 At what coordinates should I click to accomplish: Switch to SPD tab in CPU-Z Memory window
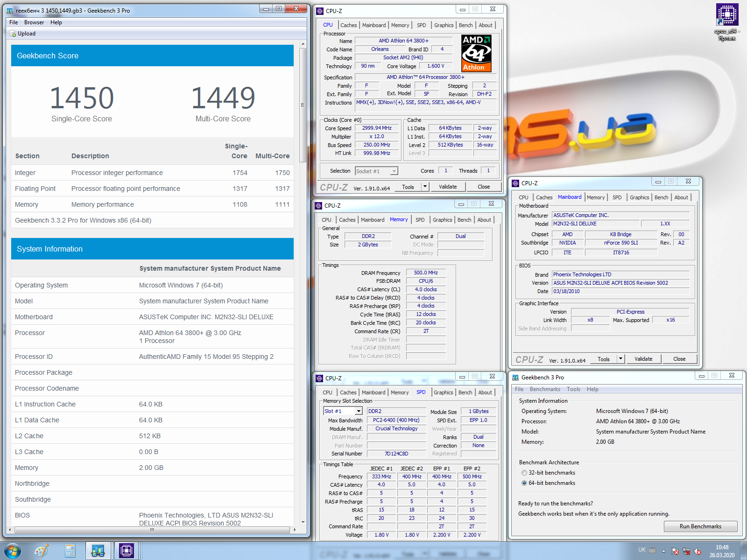[420, 220]
